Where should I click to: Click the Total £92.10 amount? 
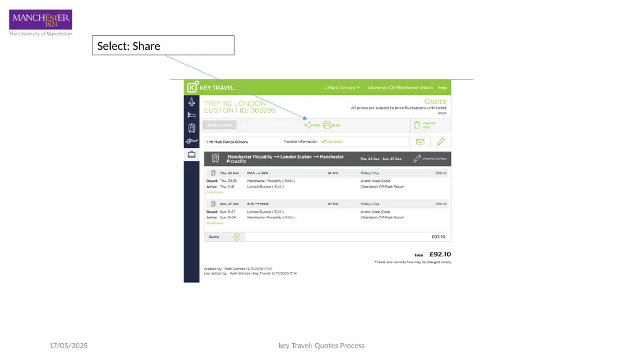tap(440, 254)
